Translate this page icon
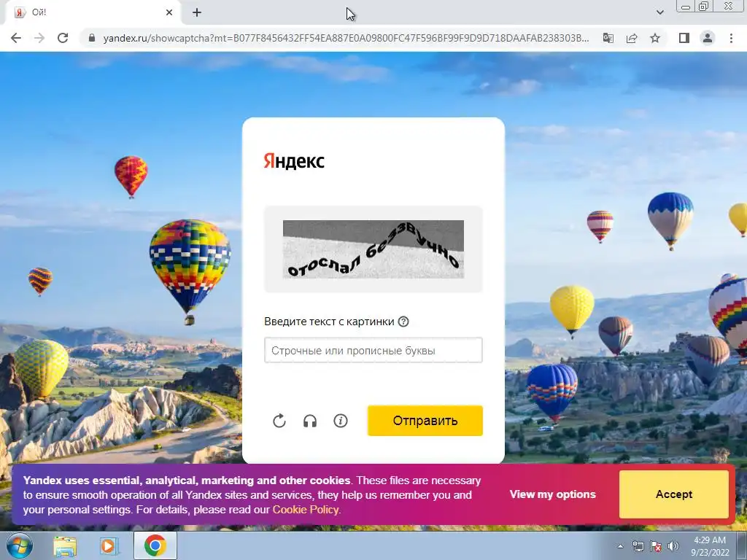 [608, 38]
